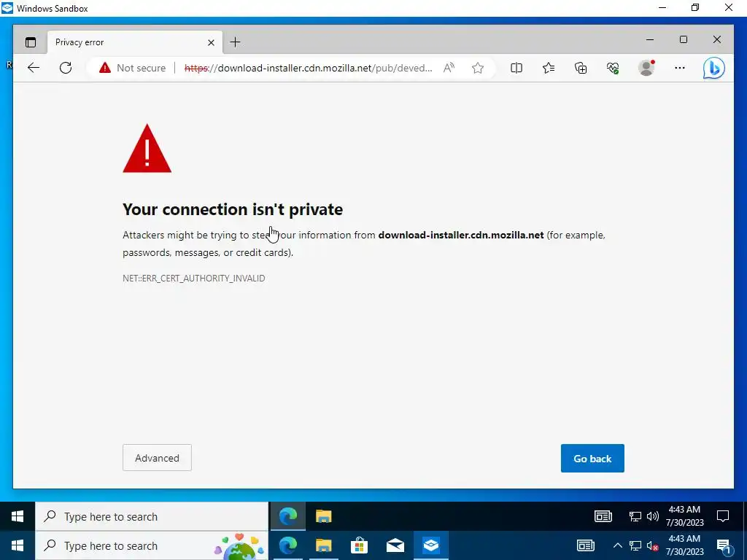Open the Bing chat sidebar icon
This screenshot has height=560, width=747.
coord(714,68)
